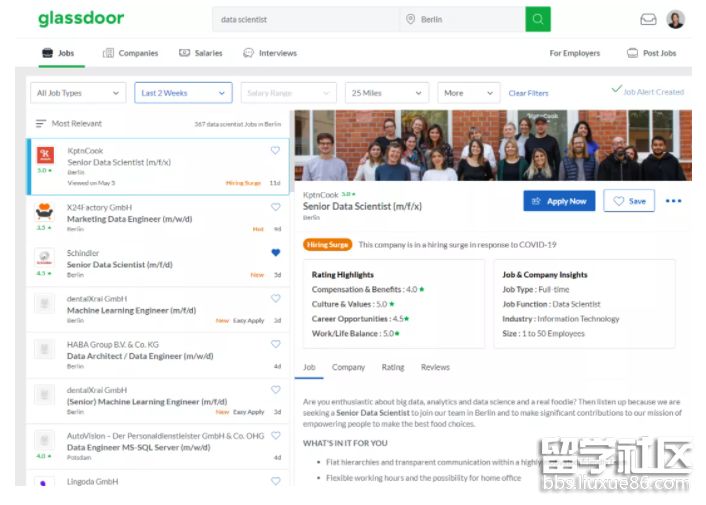Open the For Employers link
This screenshot has width=706, height=505.
coord(575,53)
